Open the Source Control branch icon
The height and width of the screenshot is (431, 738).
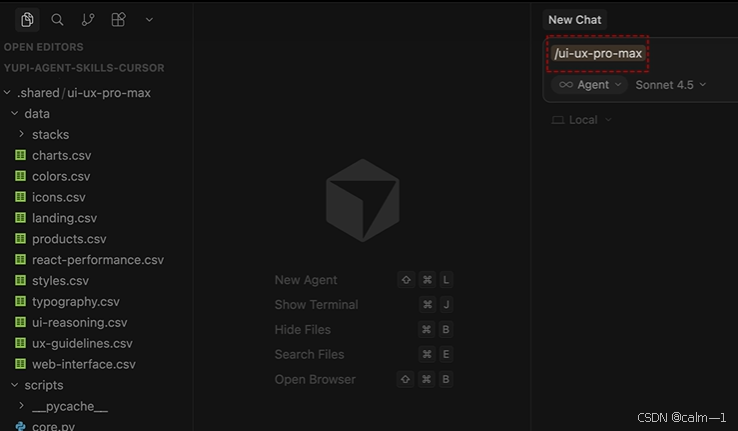88,20
